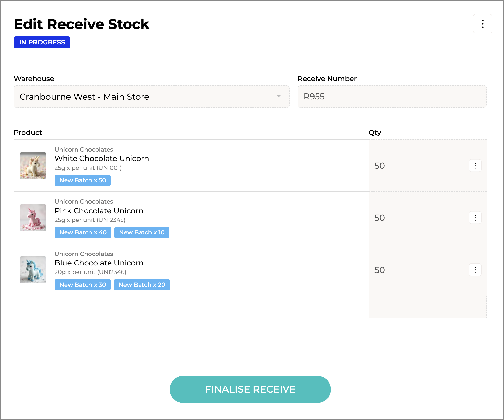The image size is (504, 420).
Task: Click the Pink Chocolate Unicorn thumbnail
Action: 33,218
